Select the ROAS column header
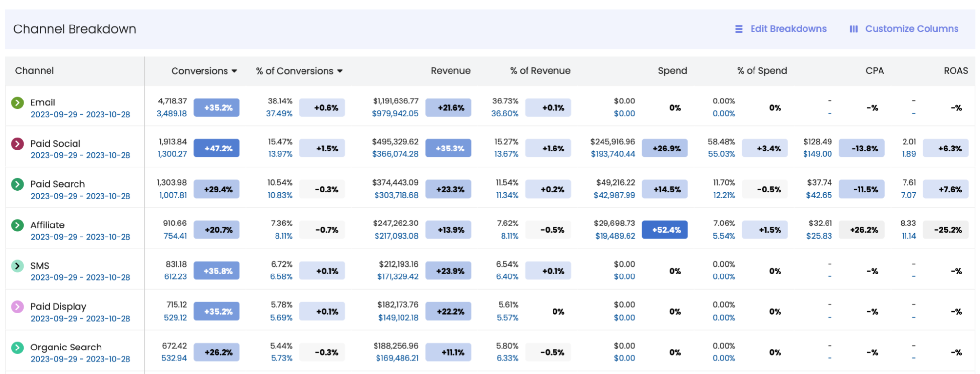 pos(955,71)
